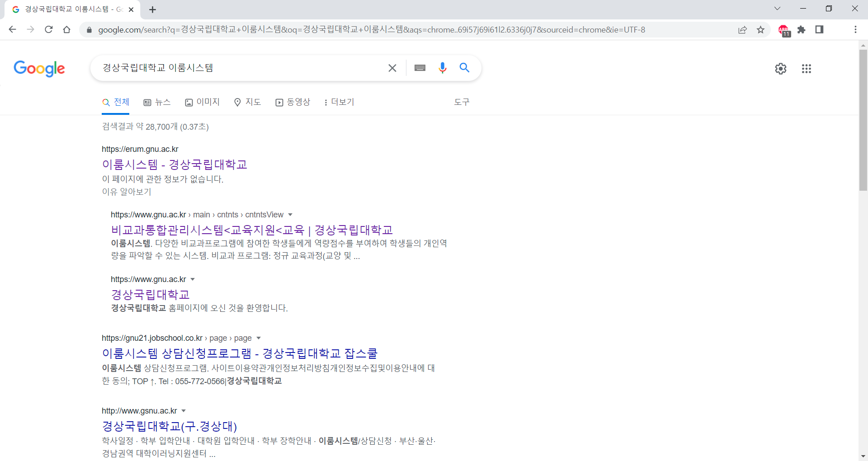Screen dimensions: 868x461
Task: View site info via padlock icon
Action: click(89, 30)
